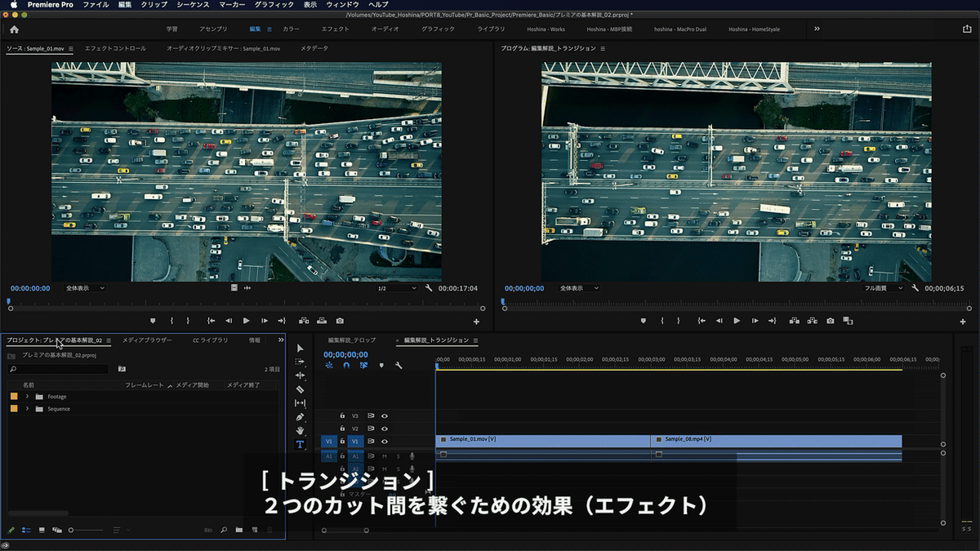Switch to カラー workspace
The height and width of the screenshot is (551, 980).
[x=291, y=29]
